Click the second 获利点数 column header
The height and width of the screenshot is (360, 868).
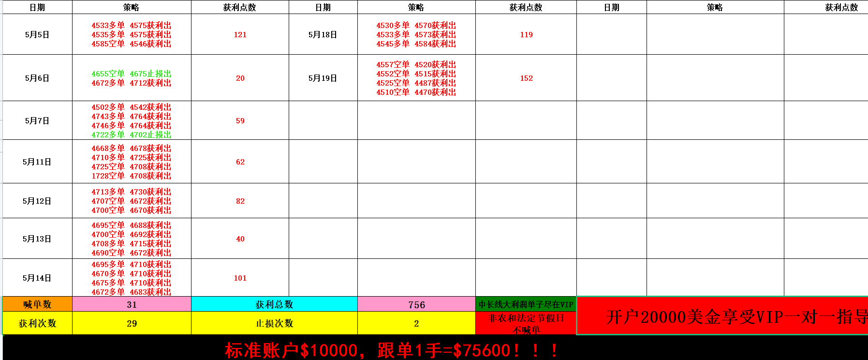[x=526, y=7]
